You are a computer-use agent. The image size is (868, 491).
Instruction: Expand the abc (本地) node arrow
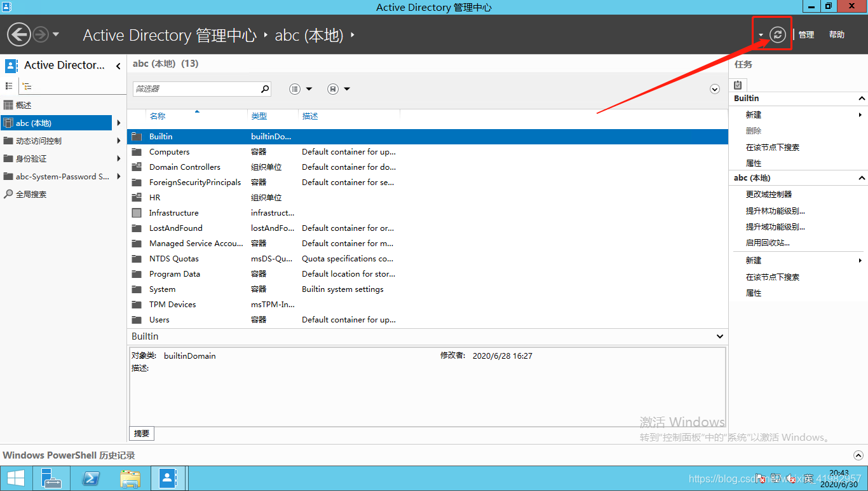click(119, 123)
